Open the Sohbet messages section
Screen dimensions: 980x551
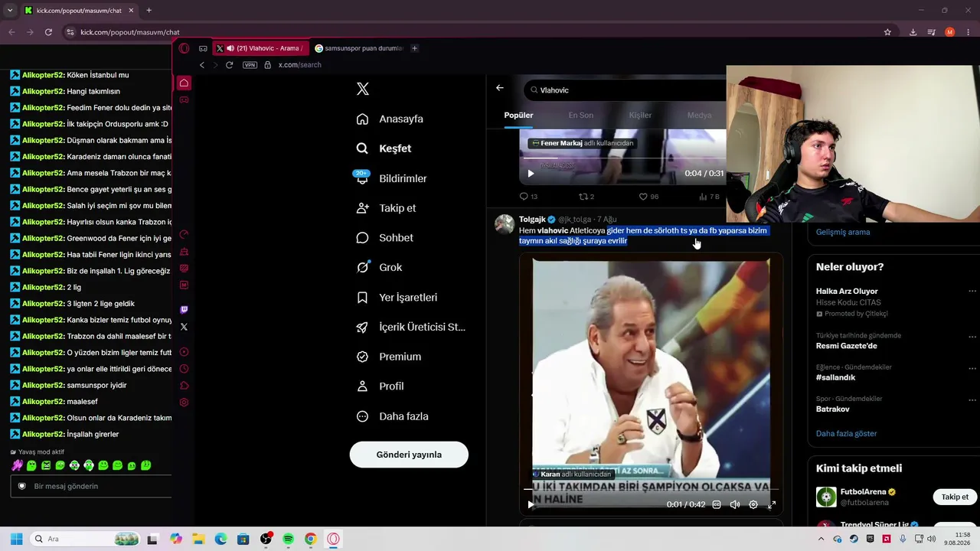click(x=384, y=238)
